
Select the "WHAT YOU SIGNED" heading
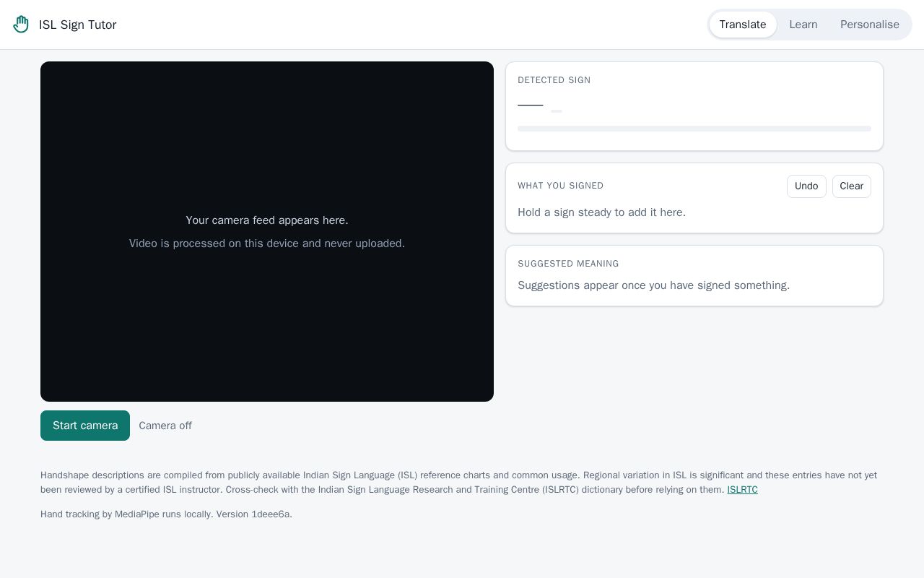point(561,186)
